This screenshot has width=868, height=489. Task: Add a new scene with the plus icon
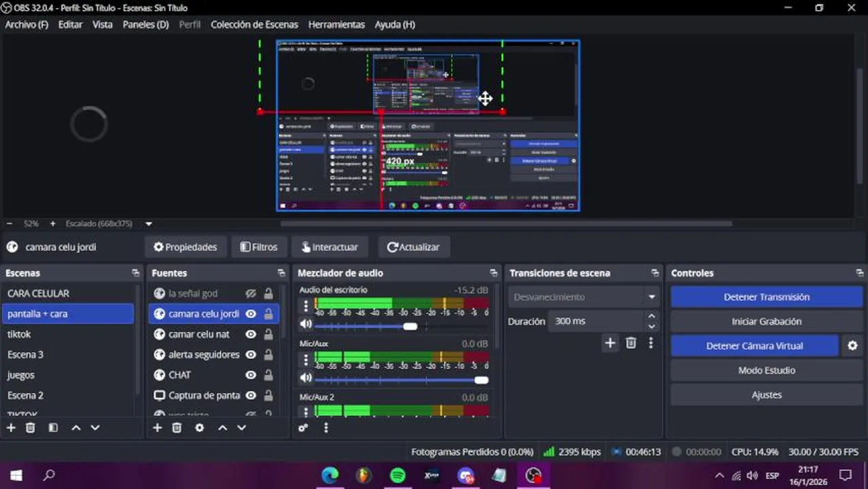point(11,428)
